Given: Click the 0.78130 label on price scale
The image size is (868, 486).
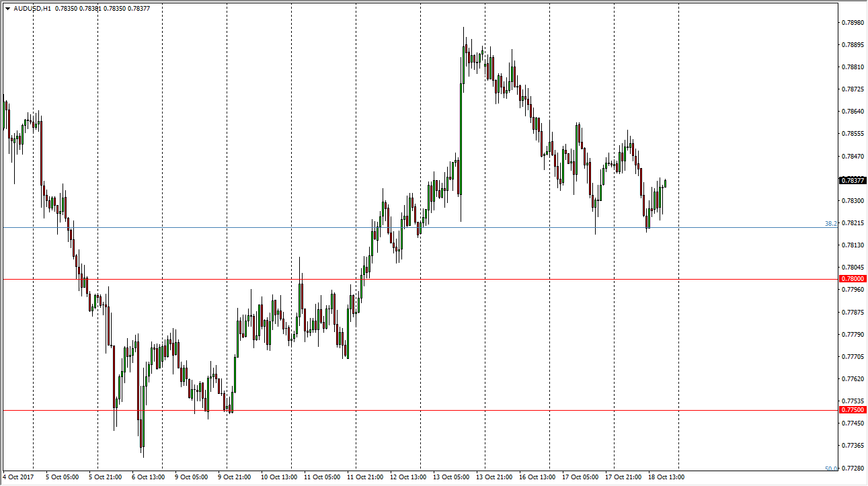Looking at the screenshot, I should [x=853, y=245].
